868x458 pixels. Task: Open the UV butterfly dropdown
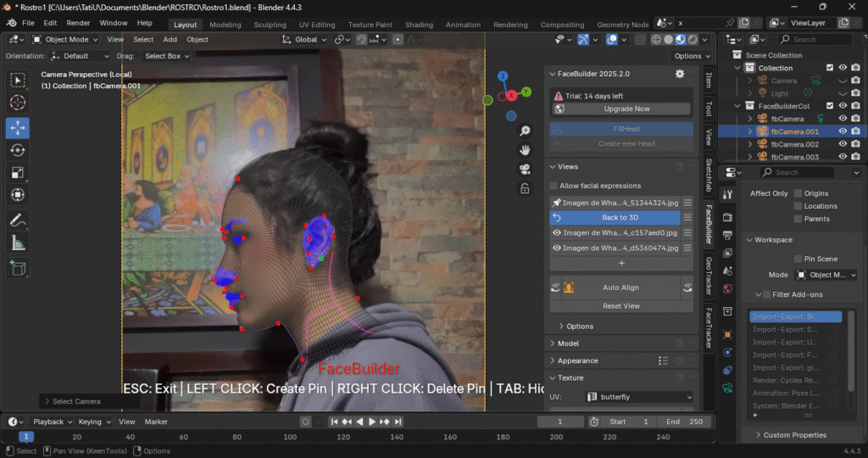point(640,397)
